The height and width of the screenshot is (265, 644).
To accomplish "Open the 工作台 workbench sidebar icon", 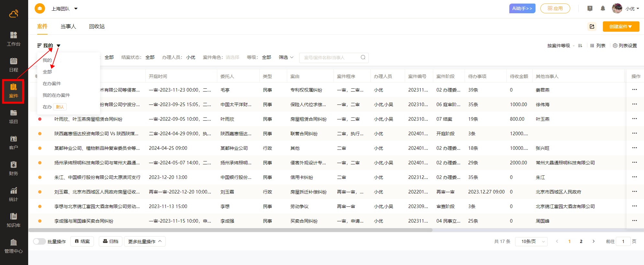I will coord(14,39).
